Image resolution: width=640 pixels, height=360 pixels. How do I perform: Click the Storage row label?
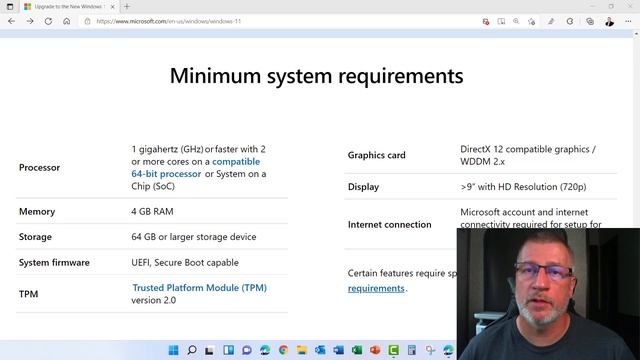pyautogui.click(x=35, y=237)
